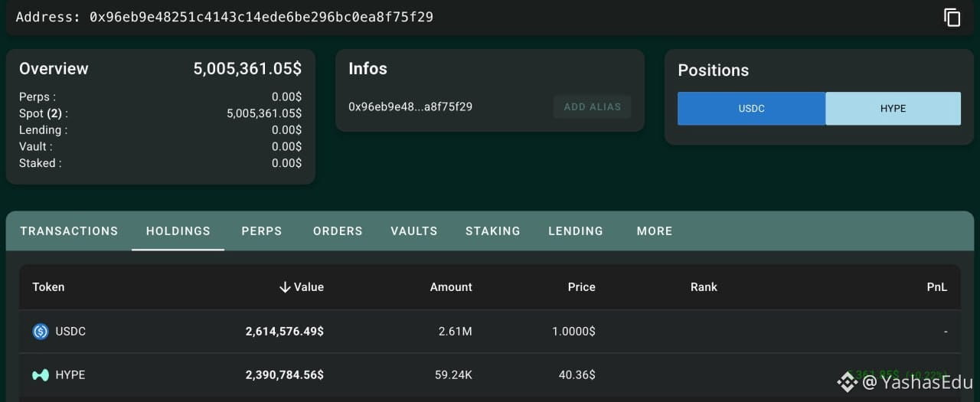The image size is (980, 402).
Task: Click the ADD ALIAS button
Action: 593,107
